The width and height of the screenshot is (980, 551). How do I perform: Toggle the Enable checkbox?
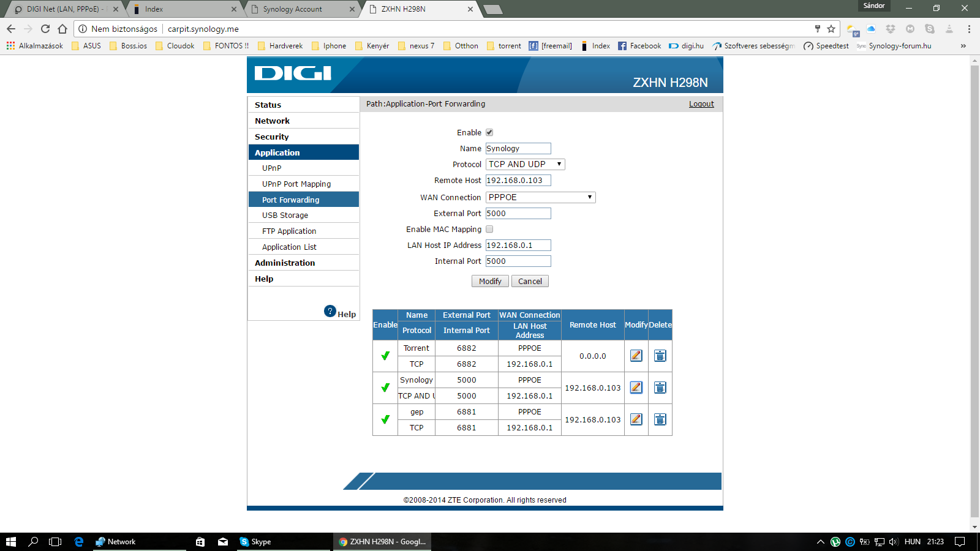tap(489, 132)
